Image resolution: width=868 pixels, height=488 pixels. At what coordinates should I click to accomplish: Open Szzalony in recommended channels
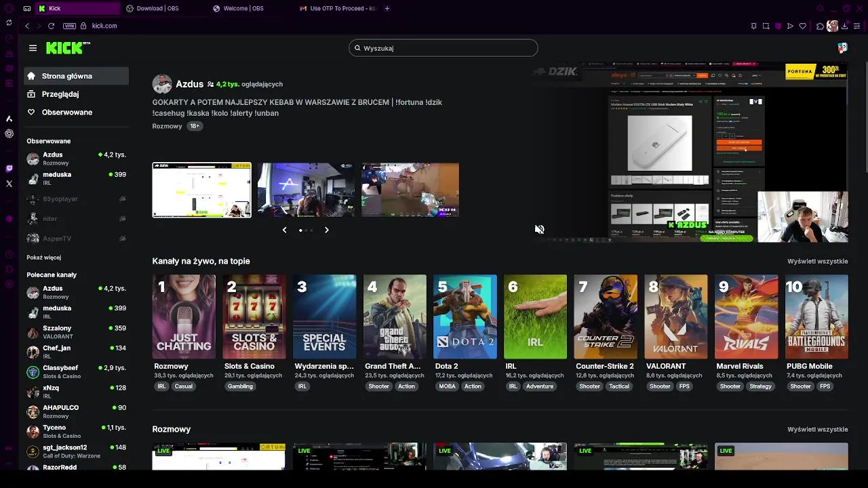pos(76,332)
